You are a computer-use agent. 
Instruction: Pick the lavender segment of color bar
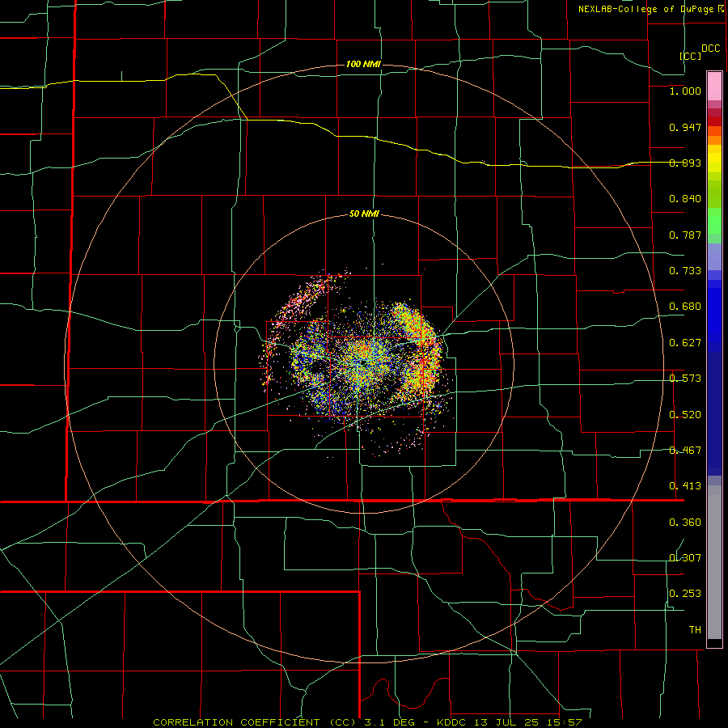pos(714,256)
